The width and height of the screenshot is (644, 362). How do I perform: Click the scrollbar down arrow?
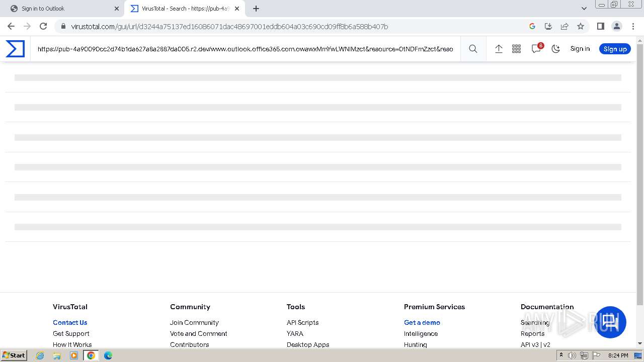click(640, 344)
